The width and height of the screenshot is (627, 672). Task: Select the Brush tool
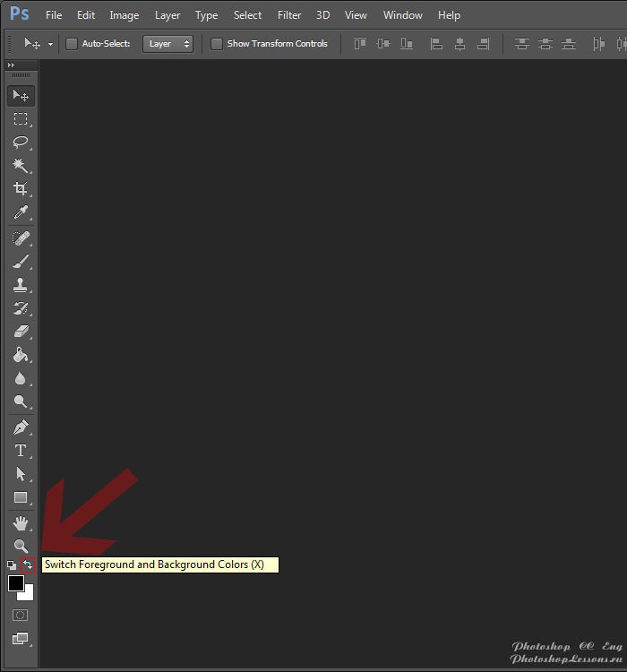click(20, 262)
